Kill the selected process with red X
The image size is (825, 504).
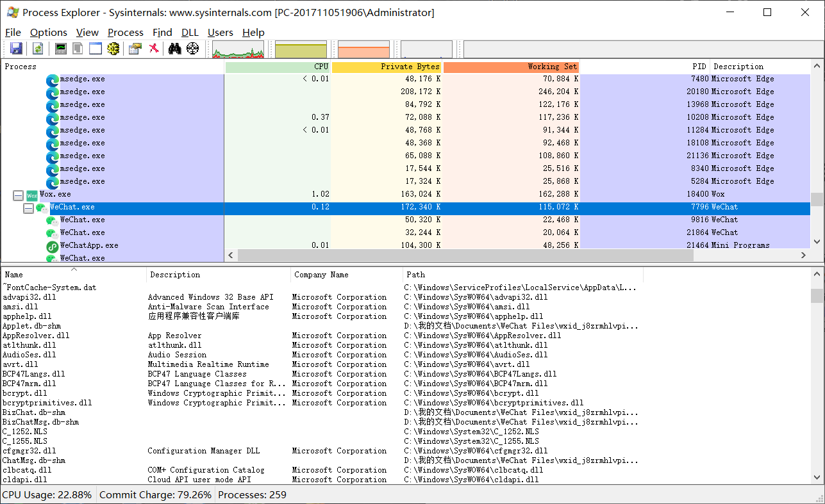153,48
